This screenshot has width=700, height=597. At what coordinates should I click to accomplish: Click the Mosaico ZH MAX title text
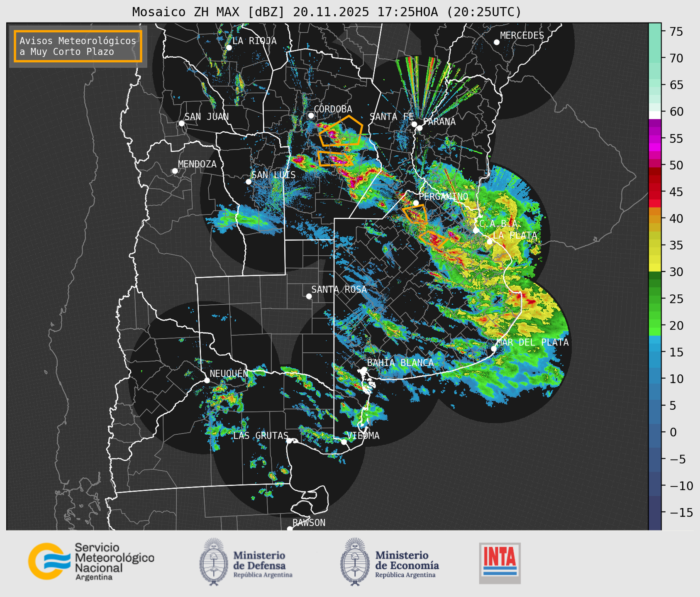pos(327,12)
